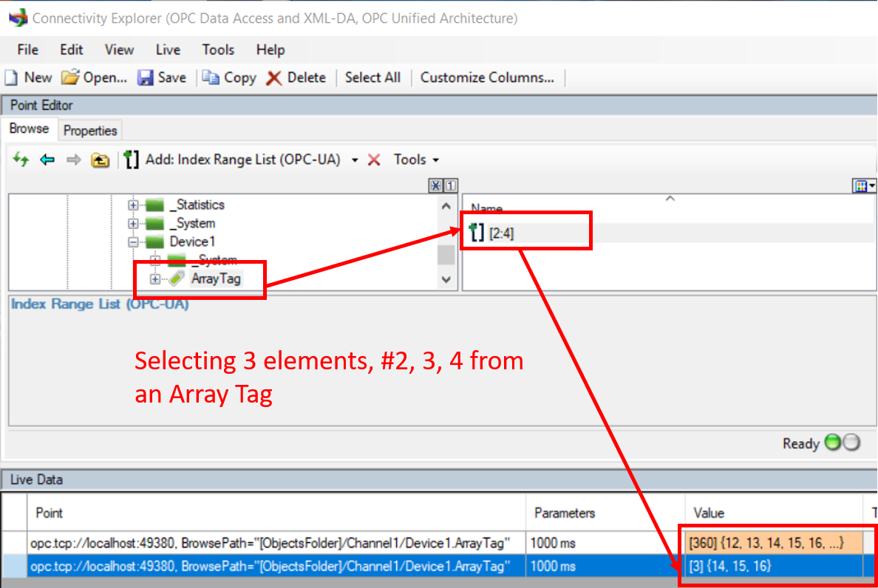Click the forward arrow browse icon
The height and width of the screenshot is (588, 878).
(73, 160)
